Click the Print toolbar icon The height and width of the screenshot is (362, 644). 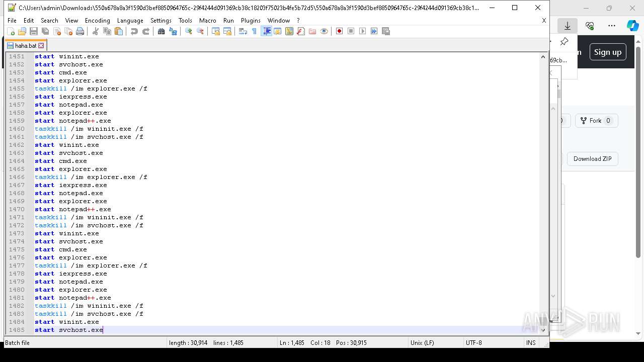[80, 31]
